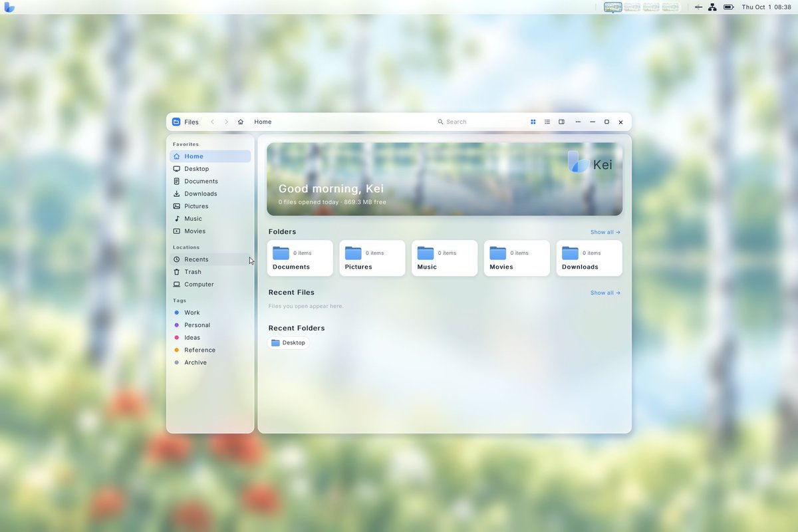Open the Downloads folder card
Screen dimensions: 798x532
tap(589, 258)
